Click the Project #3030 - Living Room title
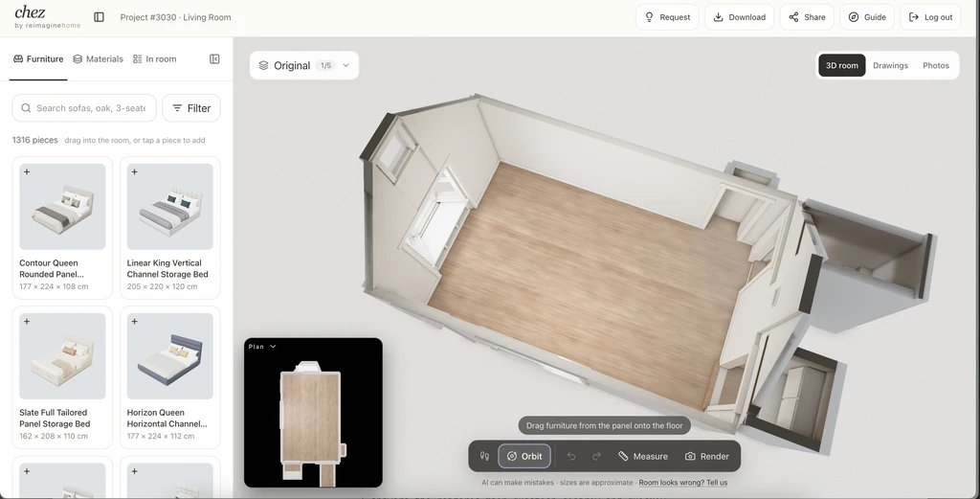The width and height of the screenshot is (980, 499). click(x=176, y=17)
